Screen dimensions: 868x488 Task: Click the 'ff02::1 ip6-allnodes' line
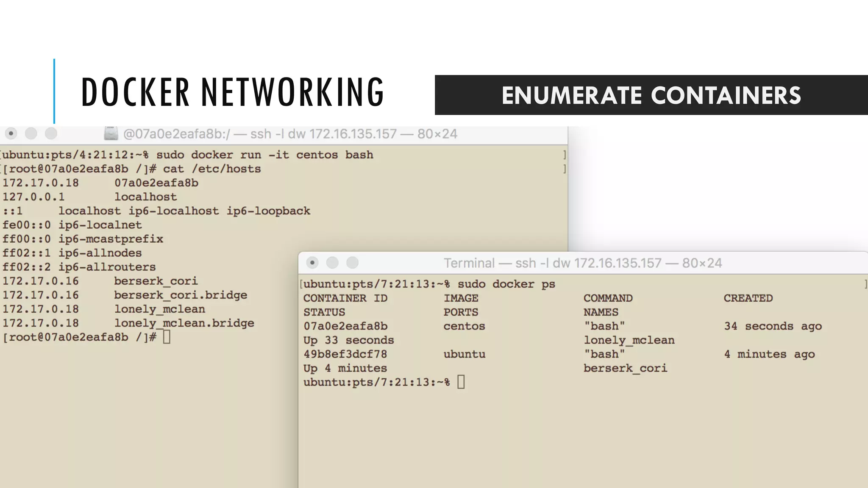click(x=72, y=253)
